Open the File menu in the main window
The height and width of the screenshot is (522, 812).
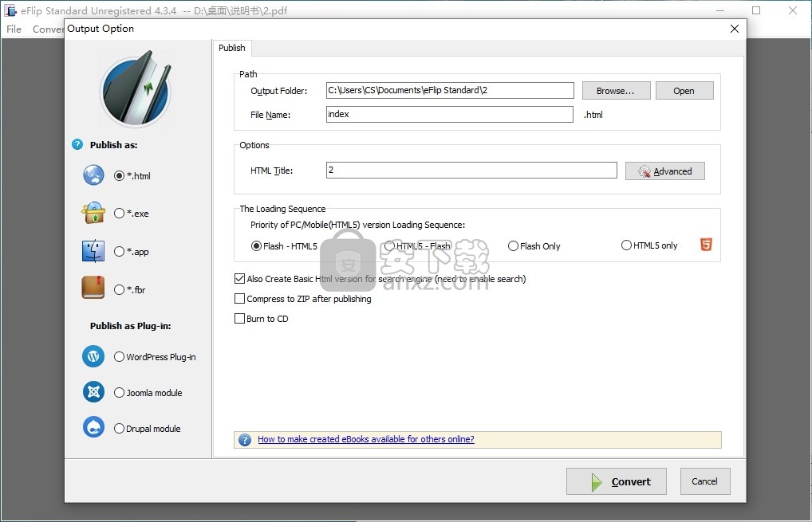14,29
